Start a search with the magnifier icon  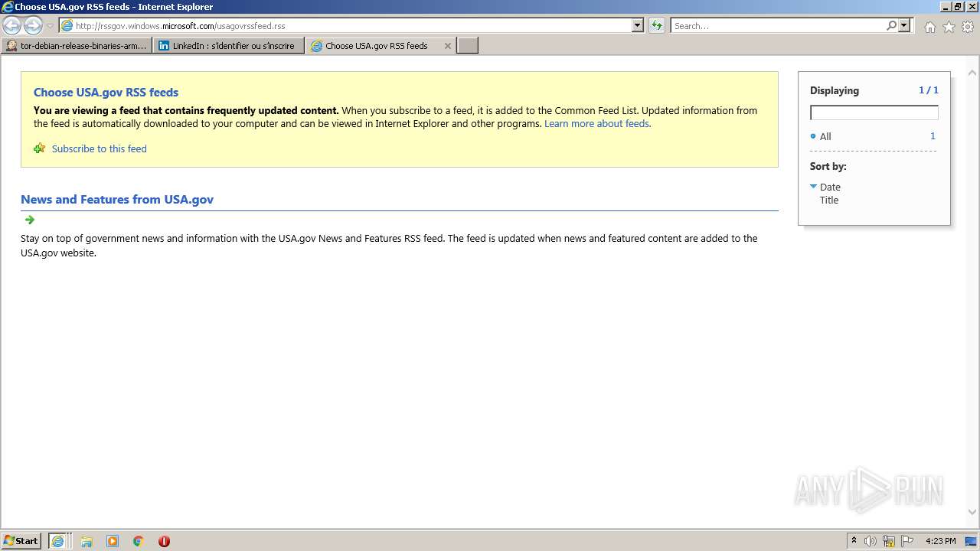(x=891, y=25)
